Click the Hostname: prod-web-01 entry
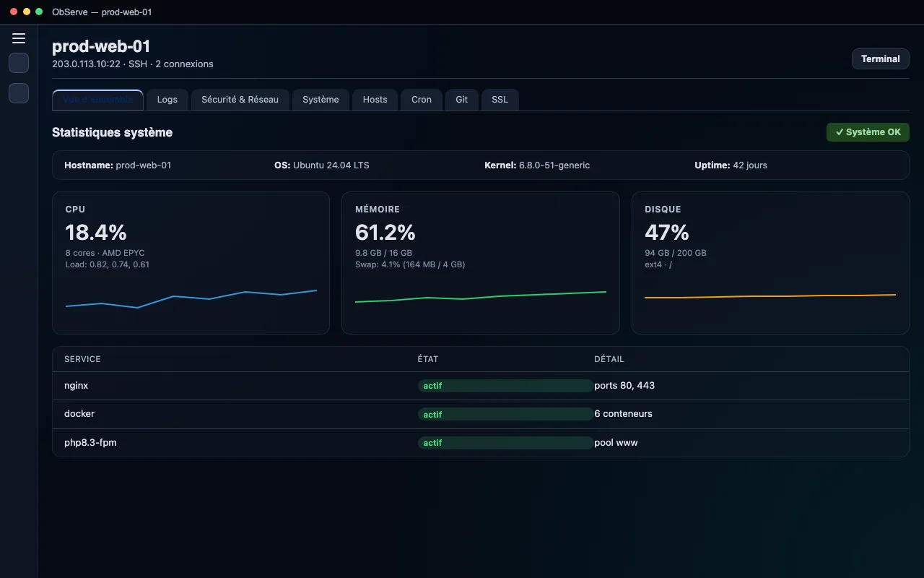Viewport: 924px width, 578px height. tap(118, 165)
